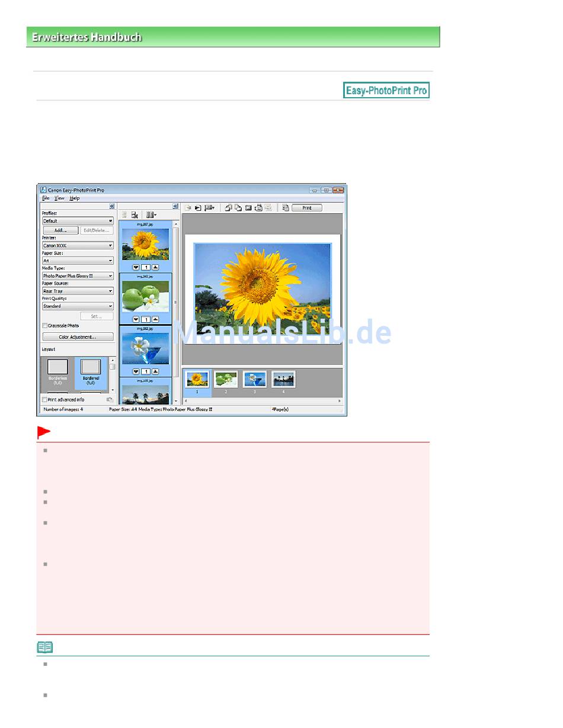Open the File menu
The height and width of the screenshot is (728, 563).
click(46, 198)
